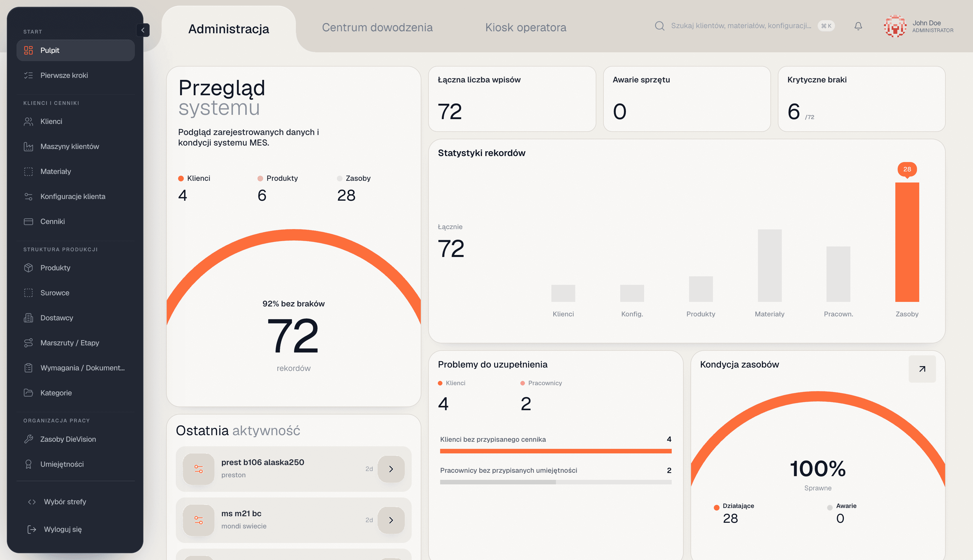973x560 pixels.
Task: Click the Konfiguracje klienta sliders icon
Action: (28, 196)
